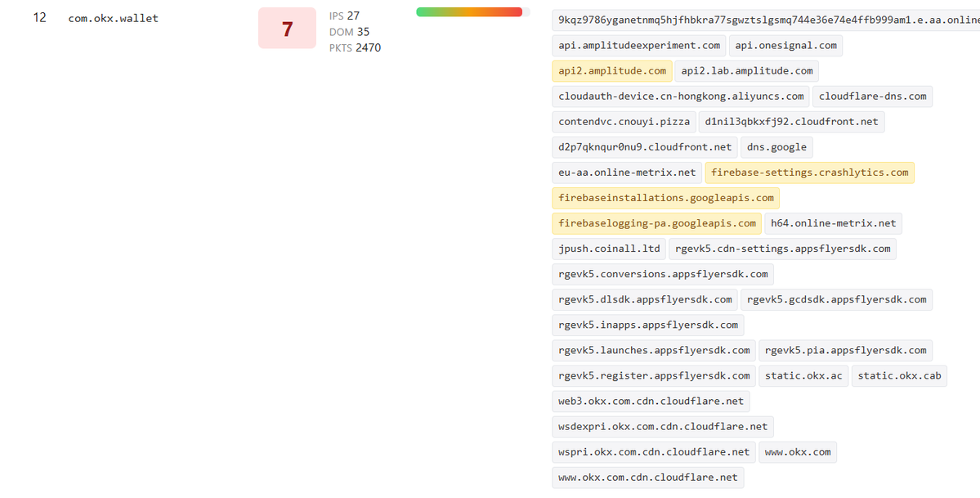Image resolution: width=980 pixels, height=498 pixels.
Task: Click the dns.google domain tag
Action: tap(776, 147)
